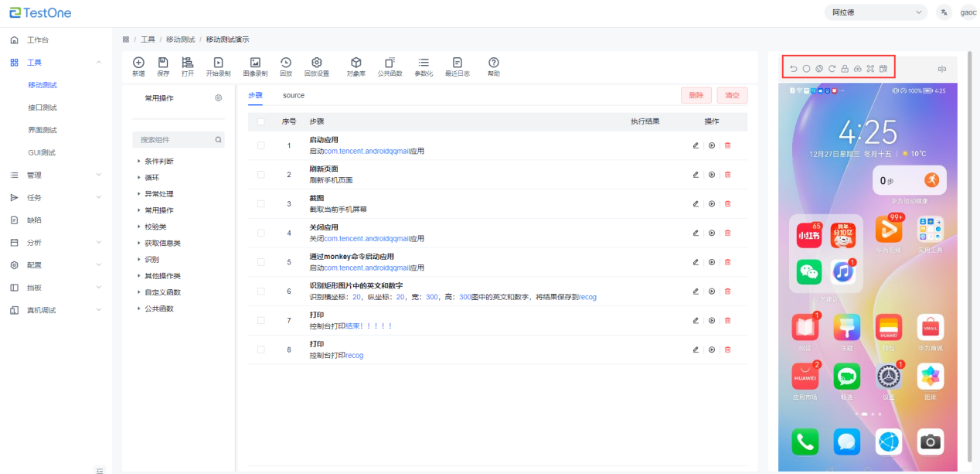
Task: Check the checkbox for step 2 刷新页面
Action: tap(260, 174)
